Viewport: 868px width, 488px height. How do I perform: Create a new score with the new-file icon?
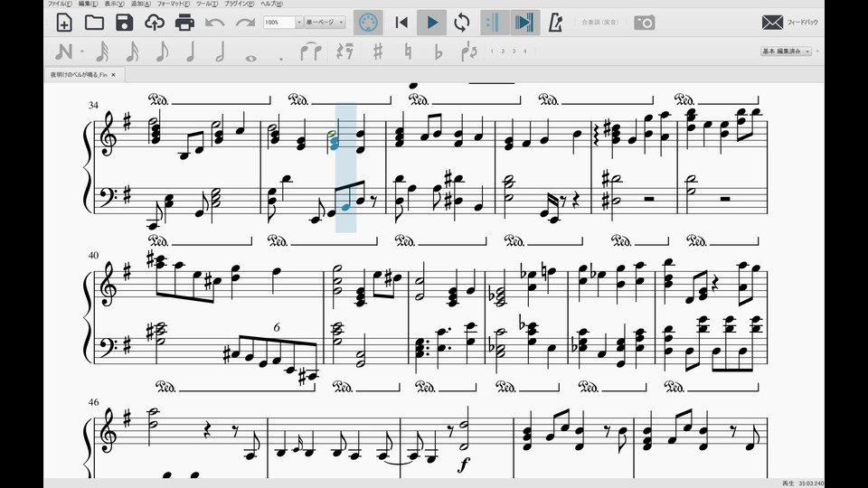click(x=64, y=23)
